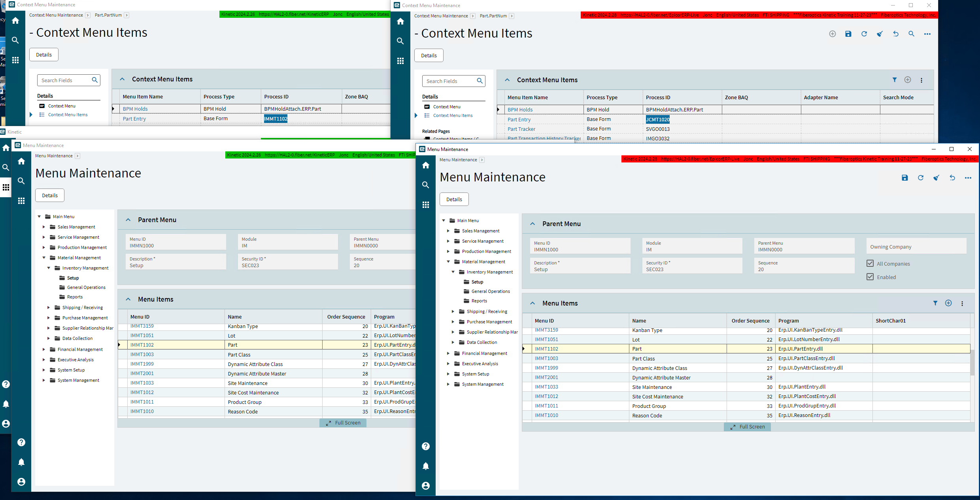Select General Operations in right menu tree
The image size is (980, 500).
(490, 291)
